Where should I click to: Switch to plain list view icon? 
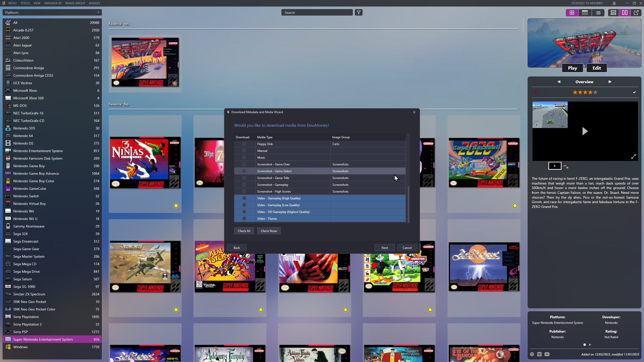[598, 13]
